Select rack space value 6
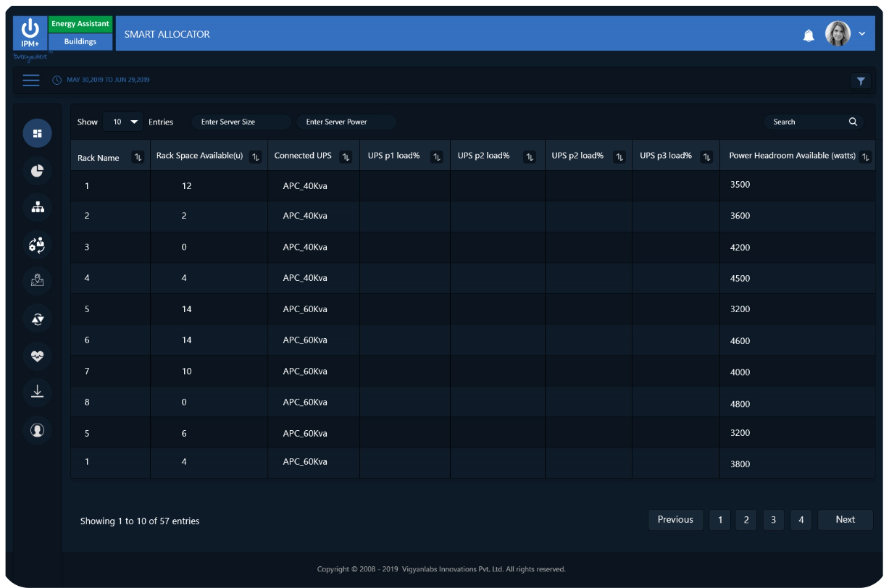The height and width of the screenshot is (588, 889). coord(184,434)
